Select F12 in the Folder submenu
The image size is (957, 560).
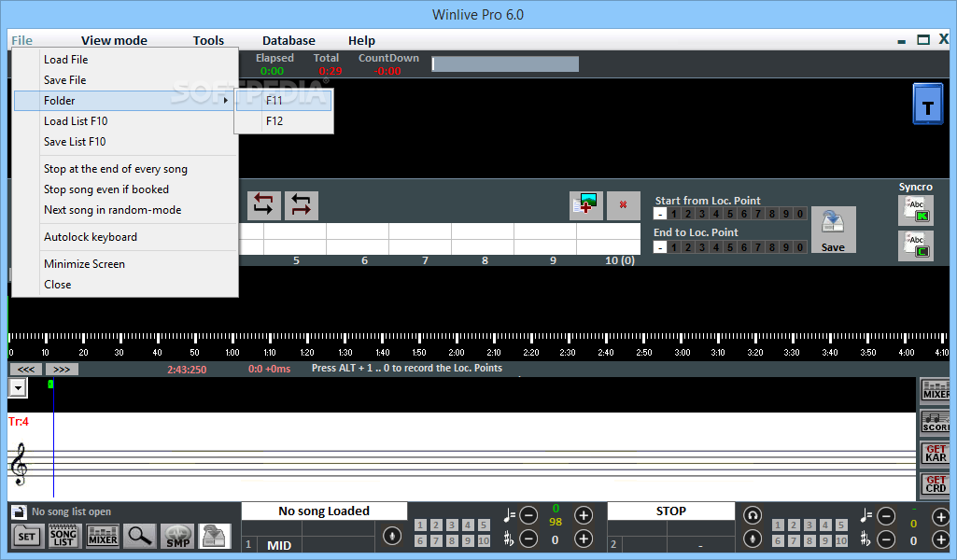tap(284, 120)
